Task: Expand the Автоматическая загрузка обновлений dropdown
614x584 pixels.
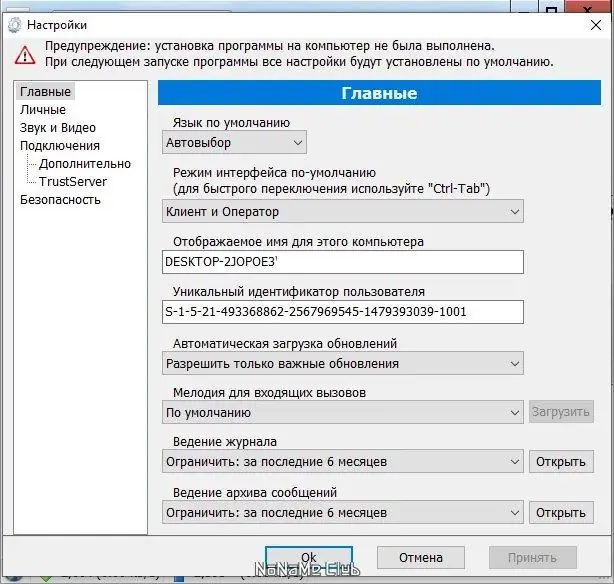Action: point(343,363)
